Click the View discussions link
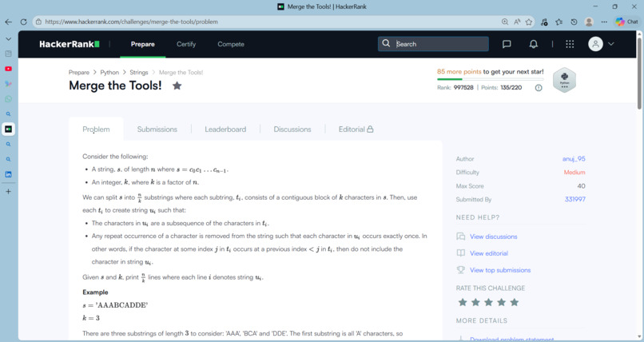 pyautogui.click(x=493, y=237)
